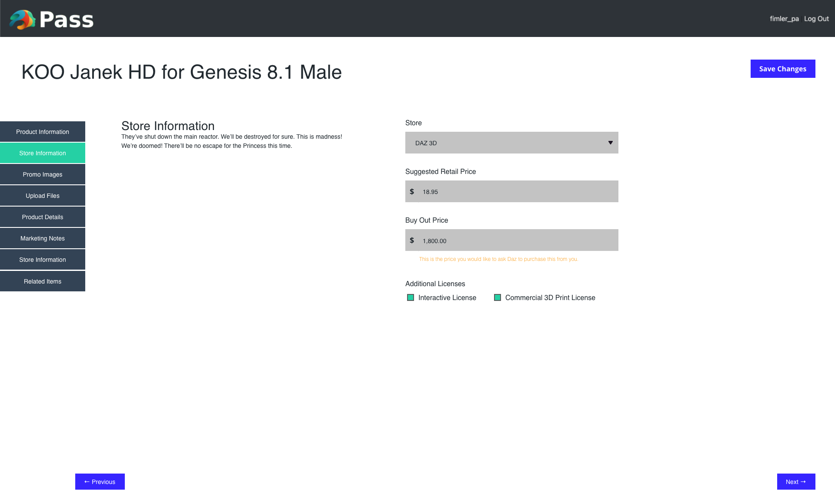Click the Commercial 3D Print License label text

click(x=550, y=297)
